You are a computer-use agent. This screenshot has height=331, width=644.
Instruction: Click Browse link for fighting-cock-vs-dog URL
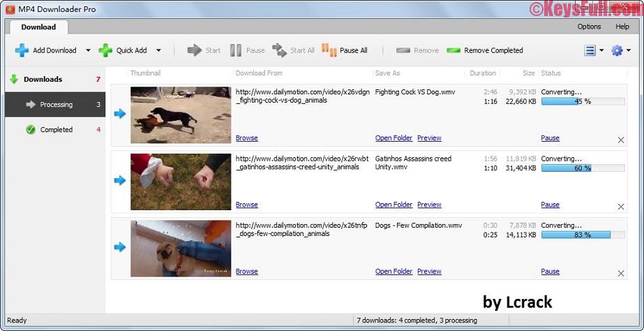247,138
